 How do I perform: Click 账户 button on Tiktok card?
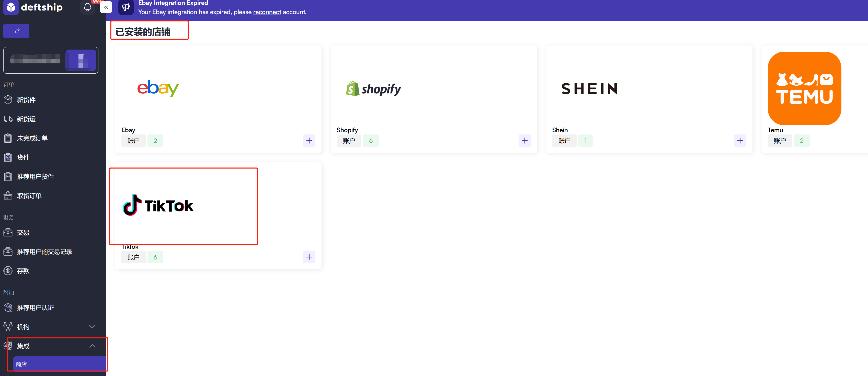point(133,257)
